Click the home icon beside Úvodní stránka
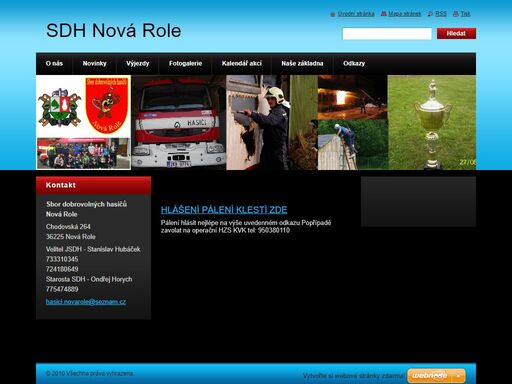 coord(332,14)
